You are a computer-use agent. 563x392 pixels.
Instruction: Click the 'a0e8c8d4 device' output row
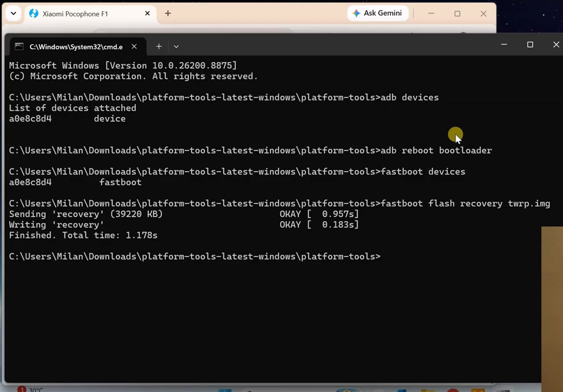tap(67, 119)
